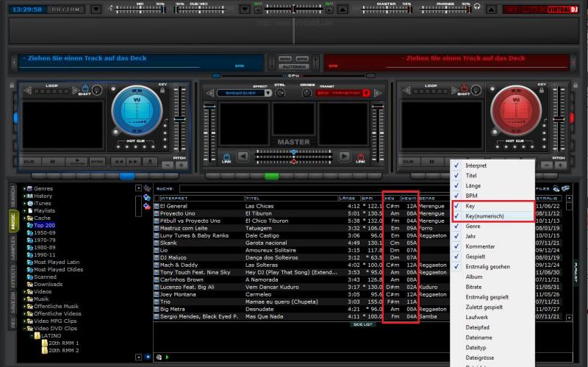Toggle the right deck key lock icon

point(542,90)
